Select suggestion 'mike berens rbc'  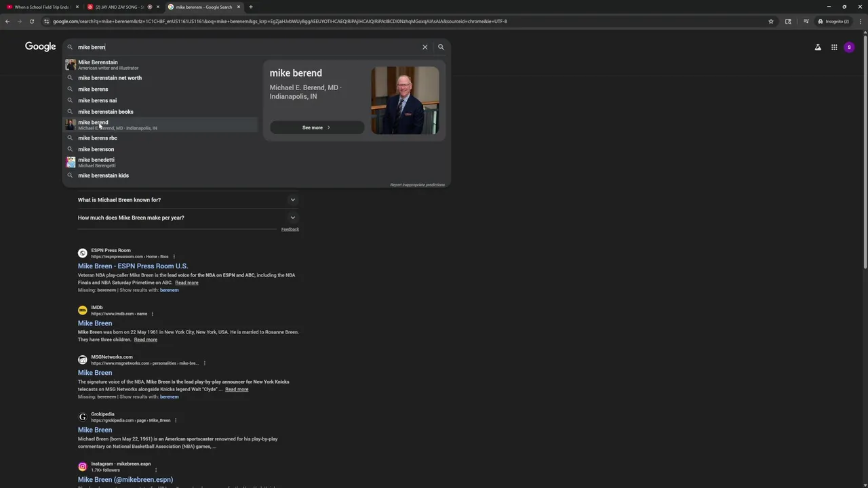[161, 138]
